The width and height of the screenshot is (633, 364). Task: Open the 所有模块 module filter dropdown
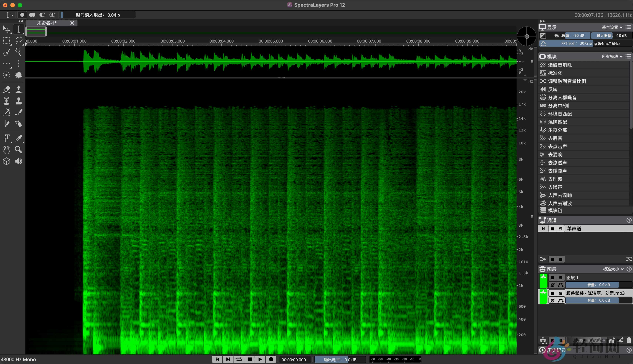[612, 56]
